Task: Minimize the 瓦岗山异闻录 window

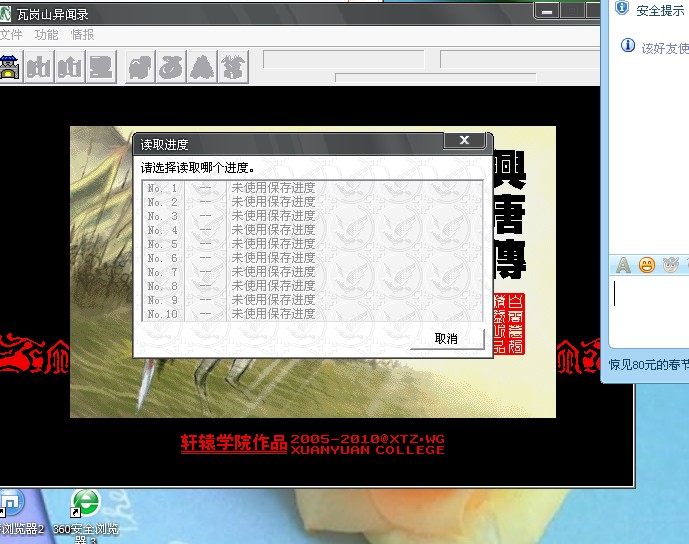Action: pyautogui.click(x=547, y=12)
